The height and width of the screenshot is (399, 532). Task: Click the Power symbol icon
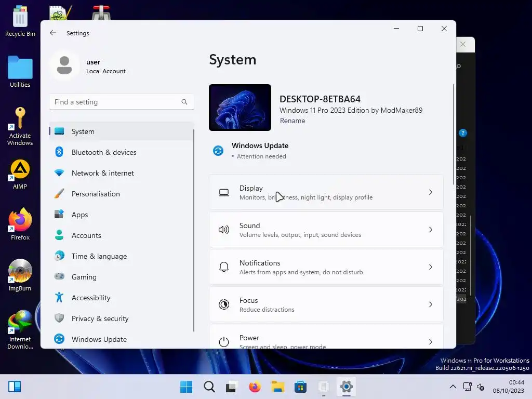tap(223, 342)
